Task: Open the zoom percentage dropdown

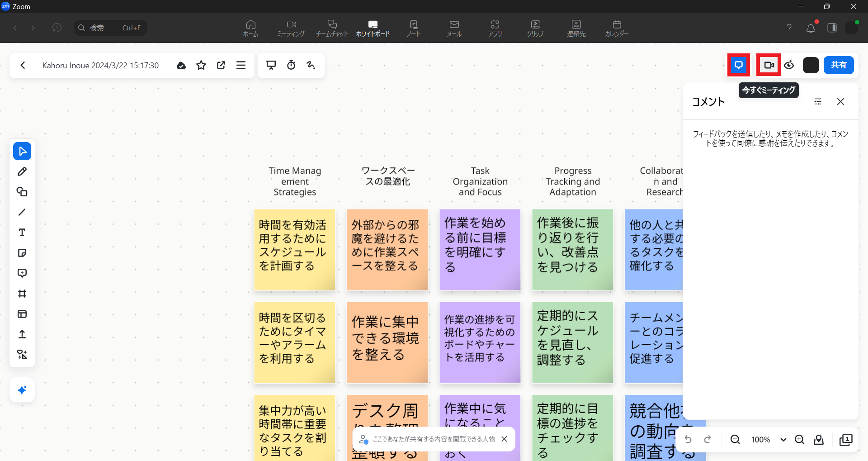Action: click(x=783, y=440)
